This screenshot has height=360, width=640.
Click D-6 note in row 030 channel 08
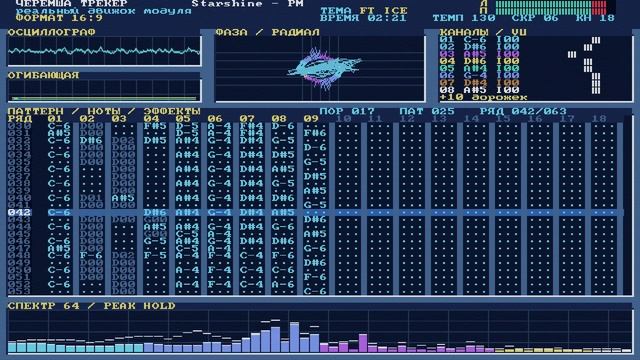pyautogui.click(x=283, y=126)
